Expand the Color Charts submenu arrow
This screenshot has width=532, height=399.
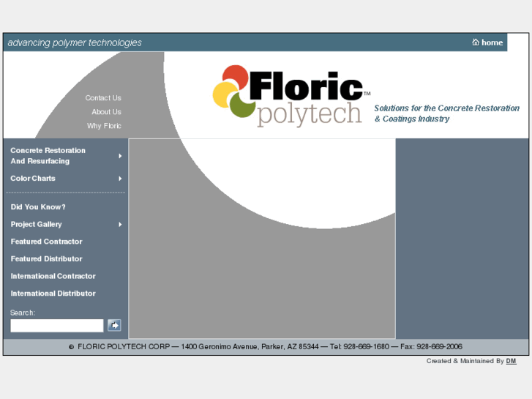point(120,179)
